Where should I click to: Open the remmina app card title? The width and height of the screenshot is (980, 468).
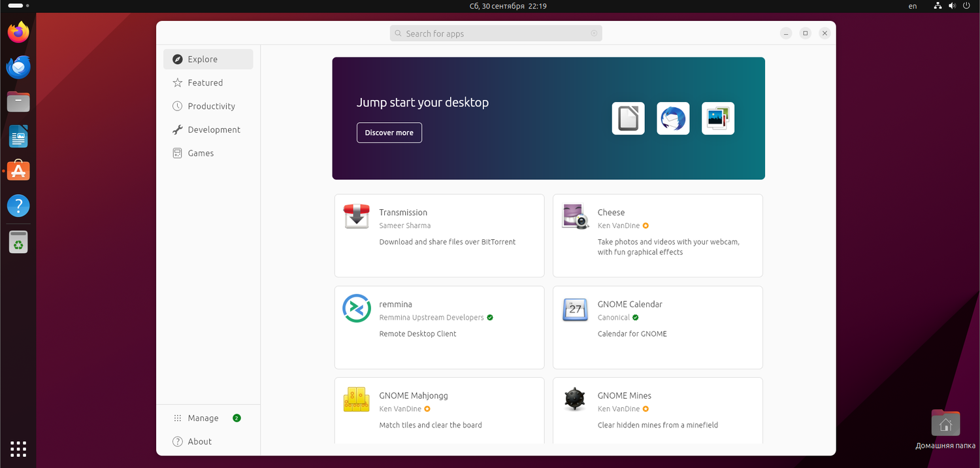(395, 305)
